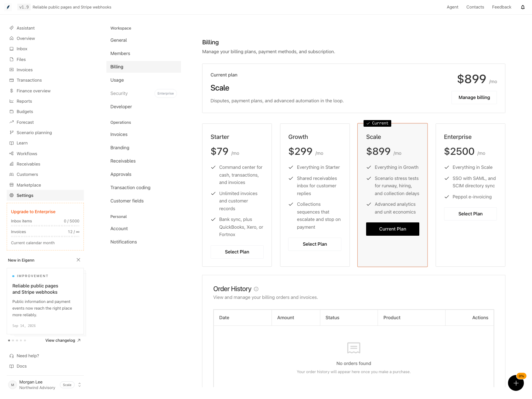Click the Product column header
Image resolution: width=532 pixels, height=399 pixels.
pyautogui.click(x=412, y=318)
